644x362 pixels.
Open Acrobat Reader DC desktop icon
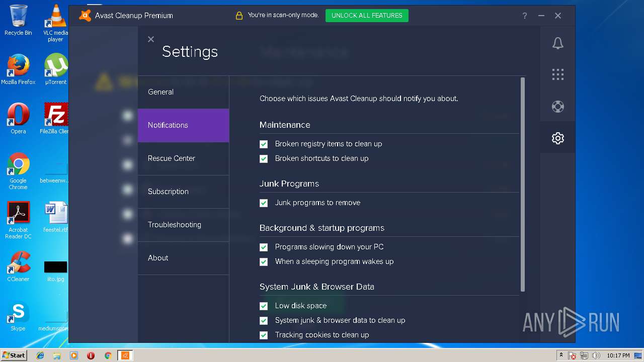pyautogui.click(x=18, y=221)
